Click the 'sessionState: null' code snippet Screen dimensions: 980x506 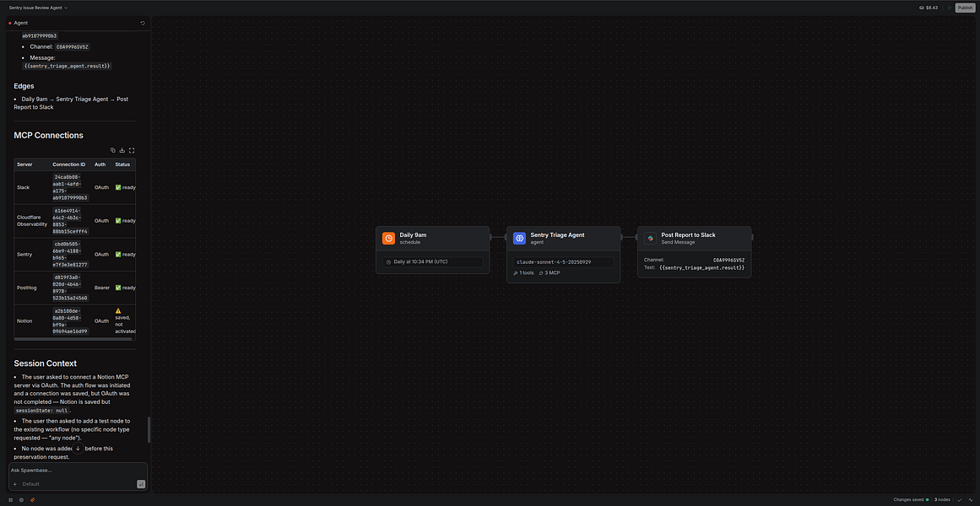pyautogui.click(x=42, y=411)
